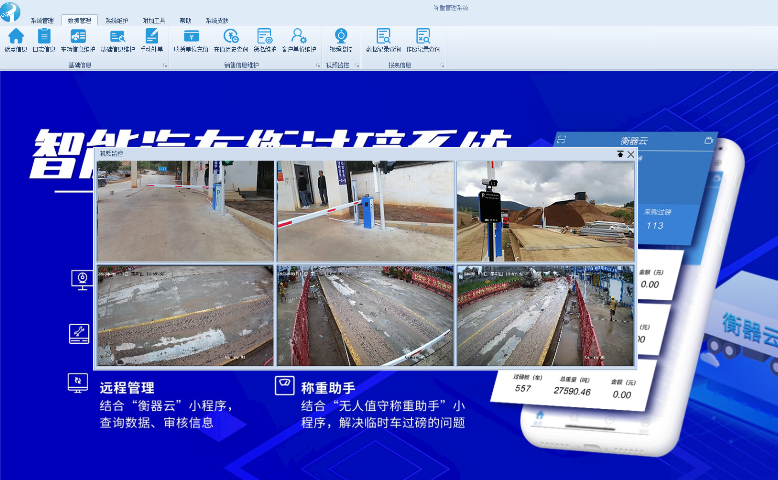Open the 系统维护 ribbon tab

tap(116, 20)
